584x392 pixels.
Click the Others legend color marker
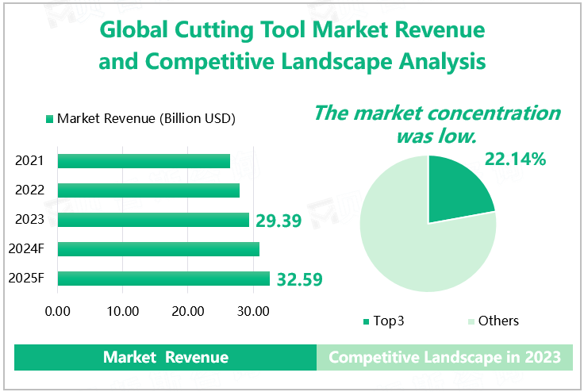click(x=471, y=321)
